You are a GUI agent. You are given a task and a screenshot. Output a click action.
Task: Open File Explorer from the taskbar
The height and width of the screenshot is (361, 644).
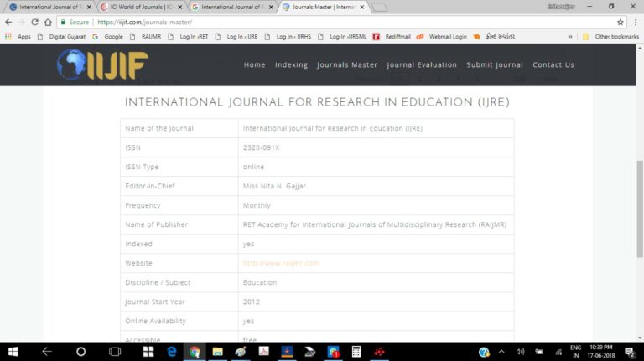(218, 352)
